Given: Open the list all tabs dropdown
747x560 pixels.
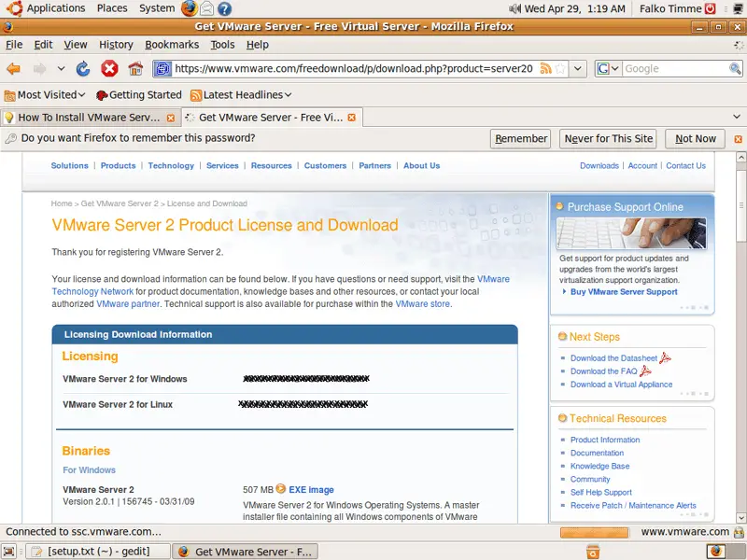Looking at the screenshot, I should [x=737, y=117].
